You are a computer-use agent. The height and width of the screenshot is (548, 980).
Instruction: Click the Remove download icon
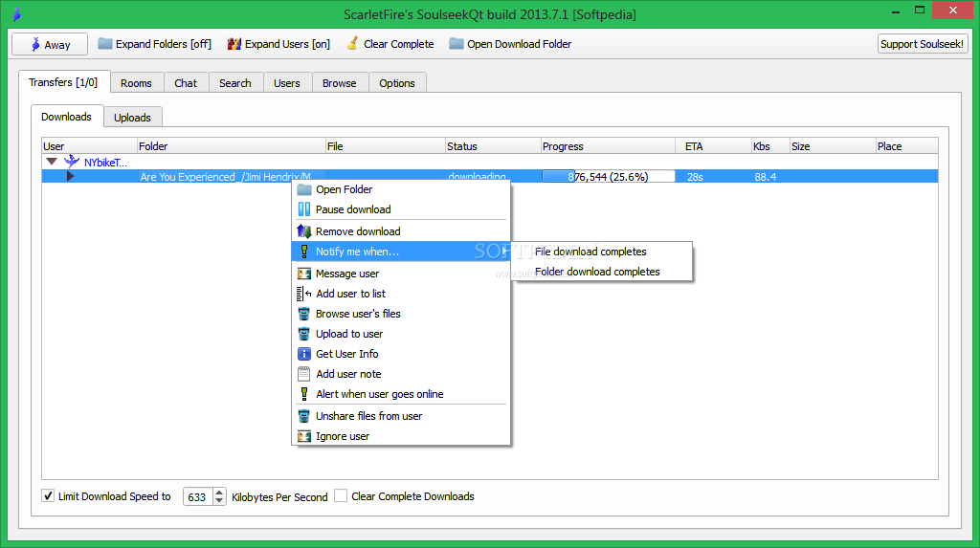tap(304, 231)
